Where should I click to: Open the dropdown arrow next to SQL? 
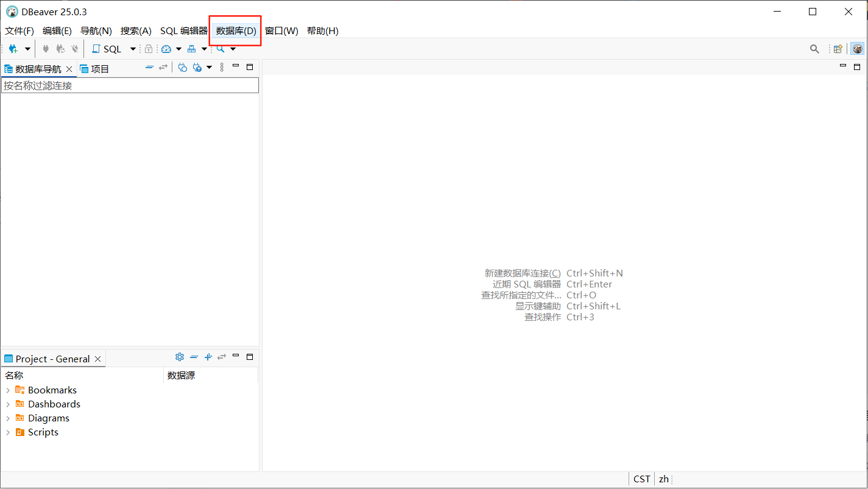coord(133,49)
